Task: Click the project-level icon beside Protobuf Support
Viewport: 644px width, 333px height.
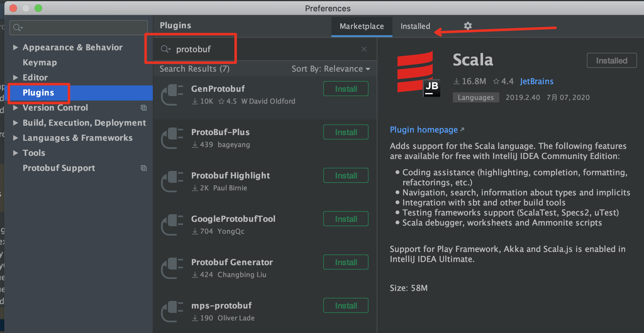Action: (144, 168)
